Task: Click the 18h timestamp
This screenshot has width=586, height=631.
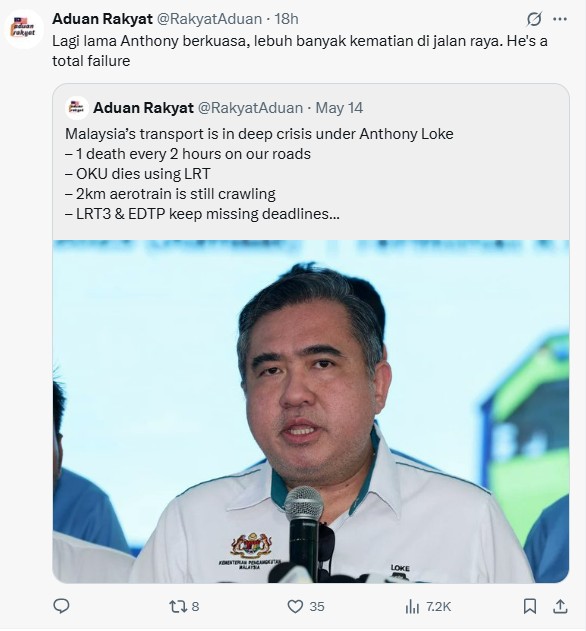Action: (x=286, y=19)
